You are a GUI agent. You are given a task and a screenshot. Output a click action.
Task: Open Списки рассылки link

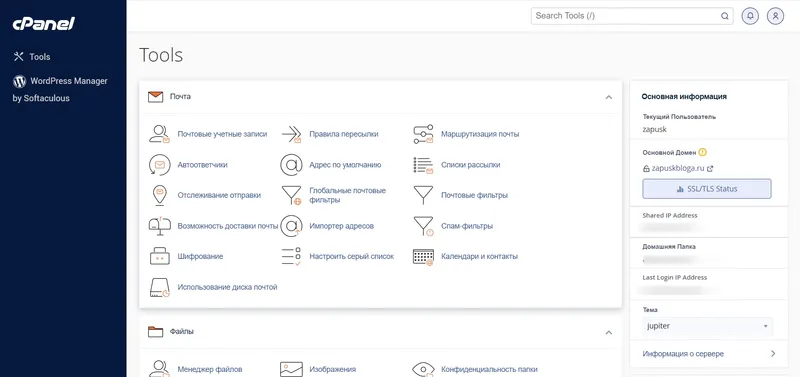coord(470,165)
